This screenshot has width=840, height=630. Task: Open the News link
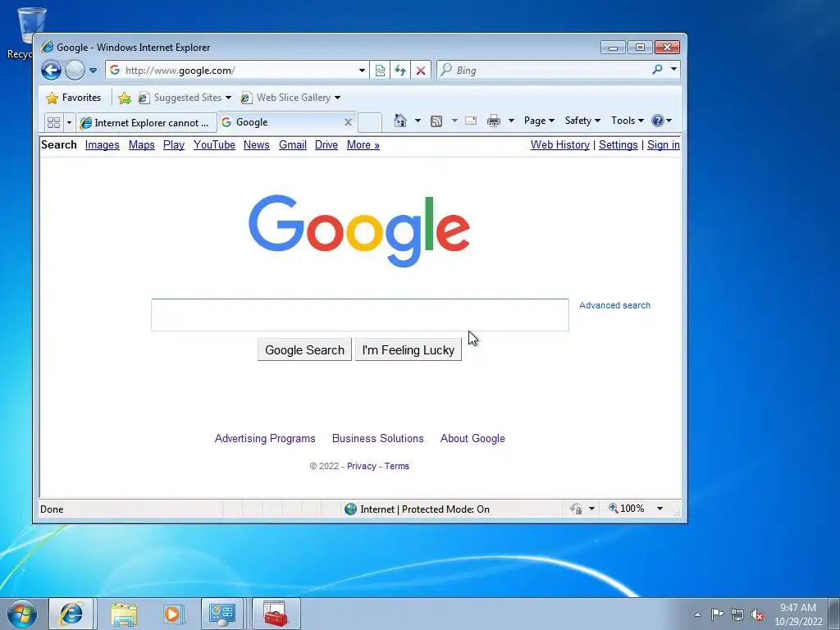(x=257, y=145)
